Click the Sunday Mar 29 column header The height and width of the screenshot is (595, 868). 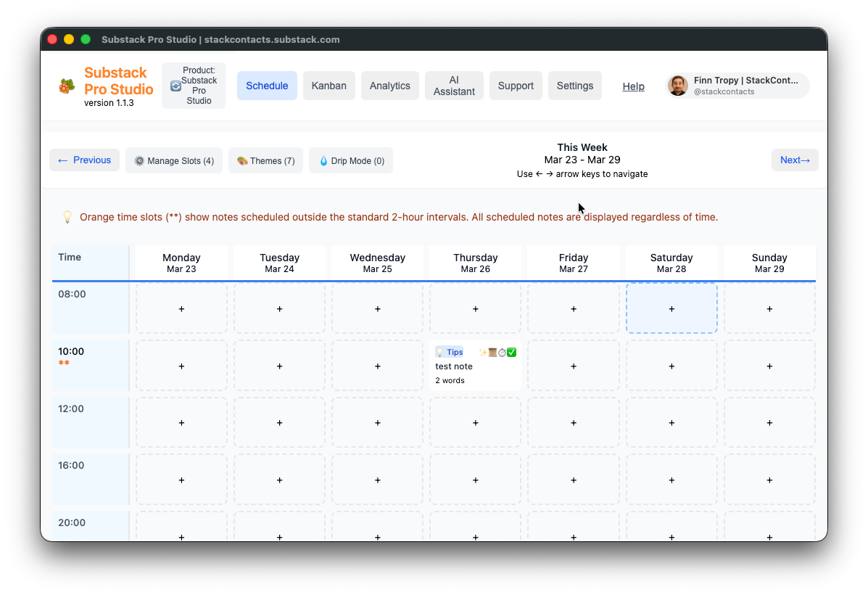(x=769, y=263)
